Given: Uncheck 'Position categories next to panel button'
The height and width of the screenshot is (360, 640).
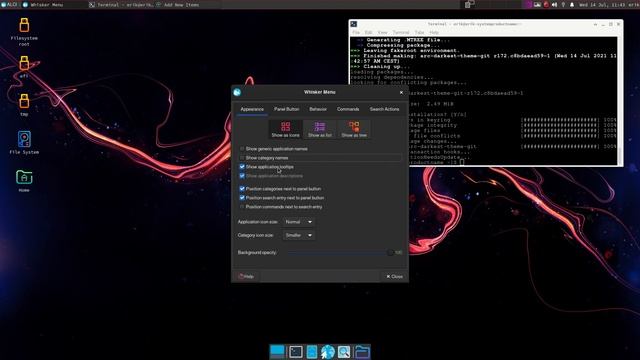Looking at the screenshot, I should tap(242, 189).
